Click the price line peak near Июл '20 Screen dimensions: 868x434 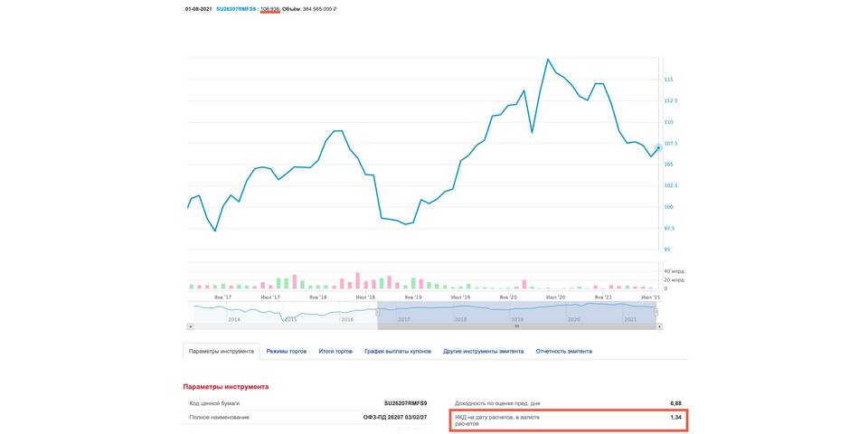click(x=548, y=60)
